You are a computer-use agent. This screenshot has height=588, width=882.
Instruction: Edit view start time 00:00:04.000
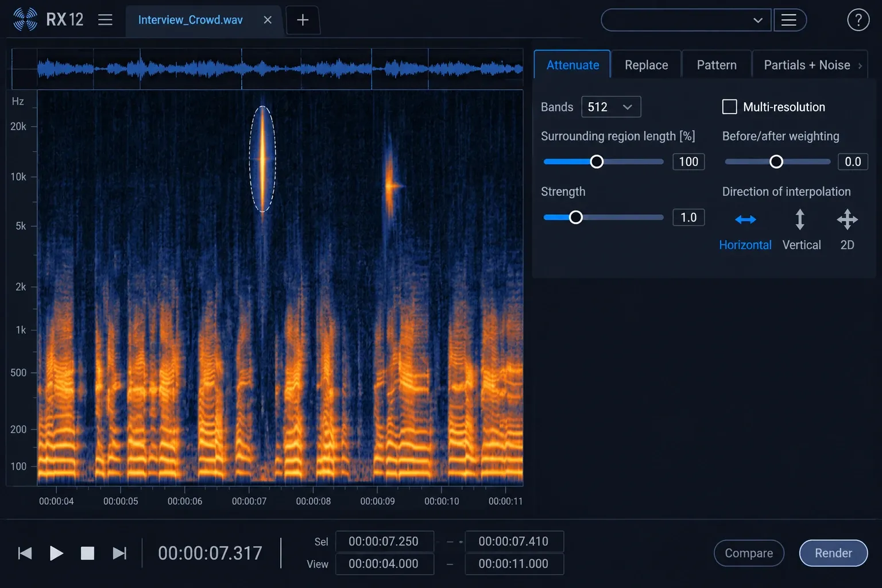pyautogui.click(x=384, y=564)
